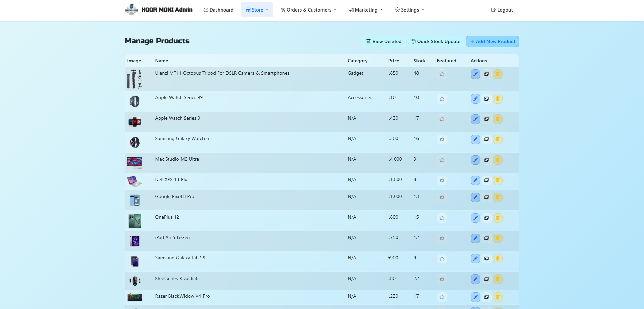
Task: Toggle featured star for Samsung Galaxy Watch 6
Action: point(442,139)
